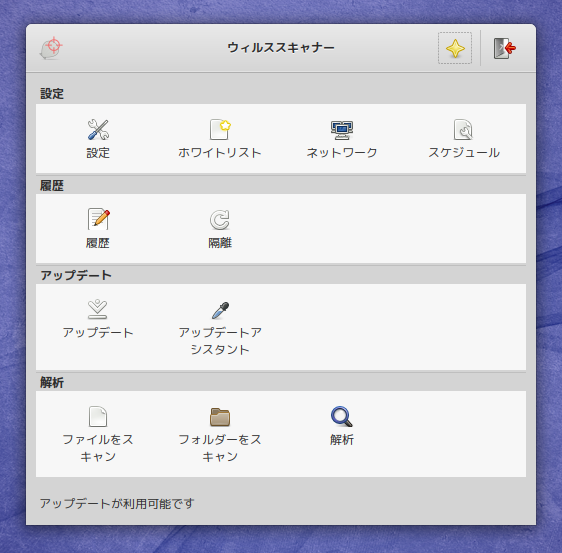Open the 履歴 notepad pencil icon
Viewport: 562px width, 553px height.
tap(98, 219)
